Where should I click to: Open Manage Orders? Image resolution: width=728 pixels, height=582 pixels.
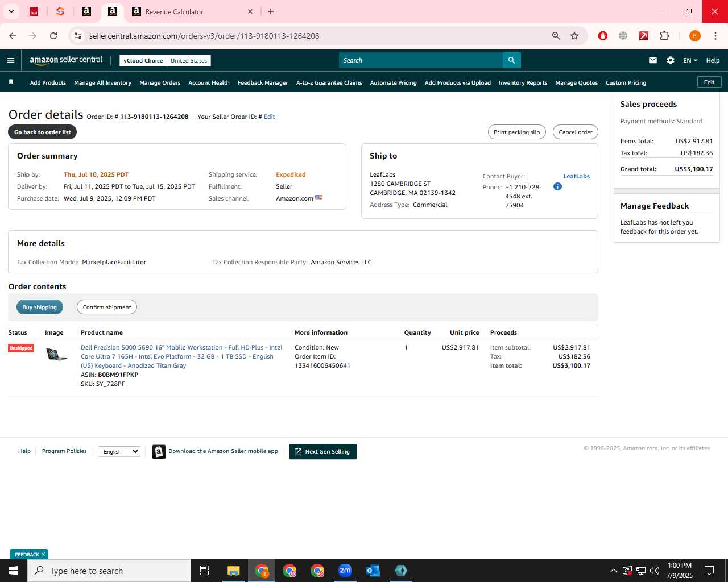click(160, 82)
